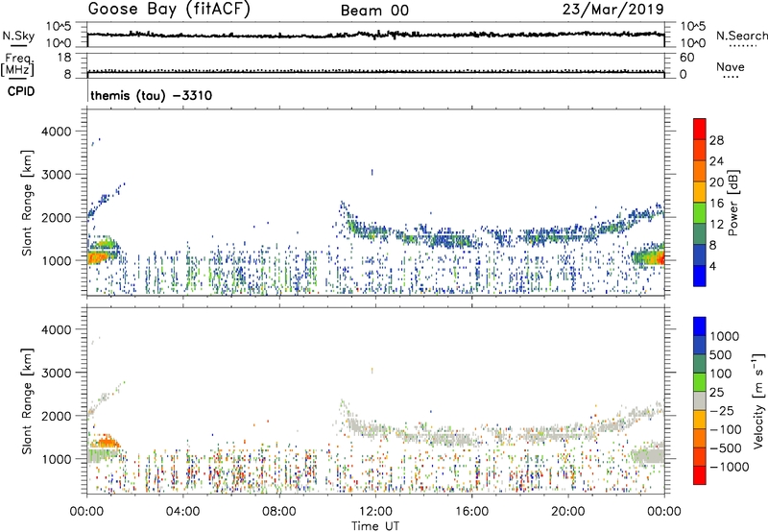Pick the gray segment of Velocity colorbar
Image resolution: width=768 pixels, height=532 pixels.
700,400
